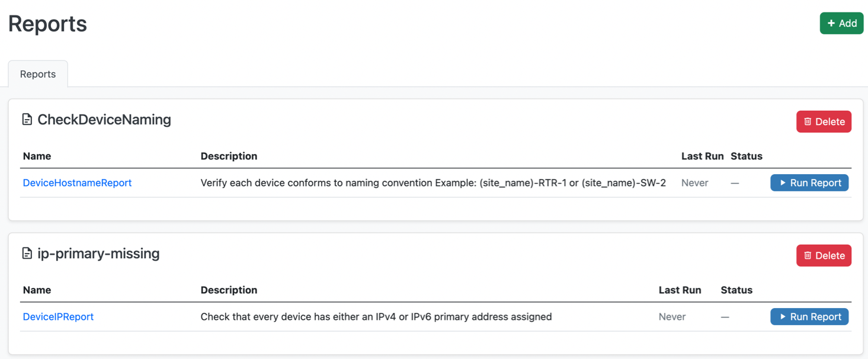Click the Last Run column header under ip-primary-missing

click(x=680, y=290)
